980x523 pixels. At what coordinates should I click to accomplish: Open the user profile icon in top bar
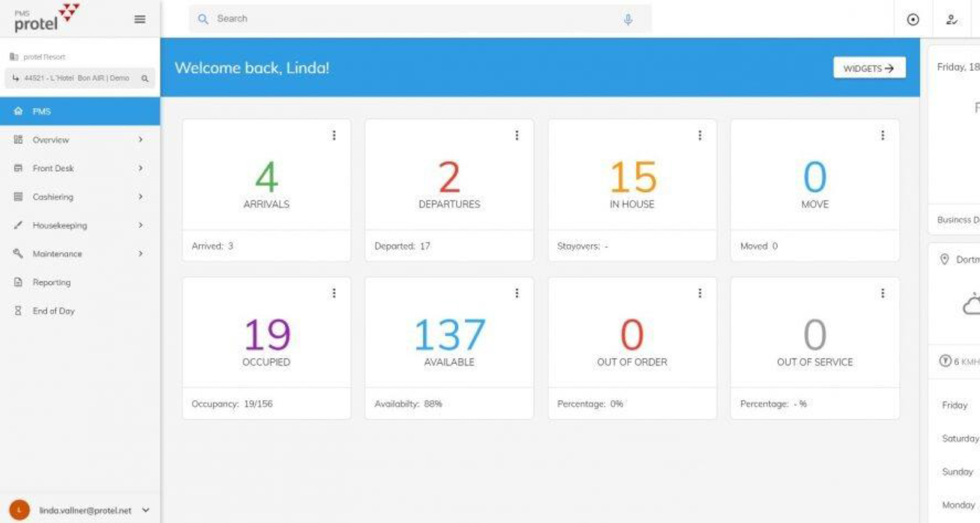(x=951, y=19)
